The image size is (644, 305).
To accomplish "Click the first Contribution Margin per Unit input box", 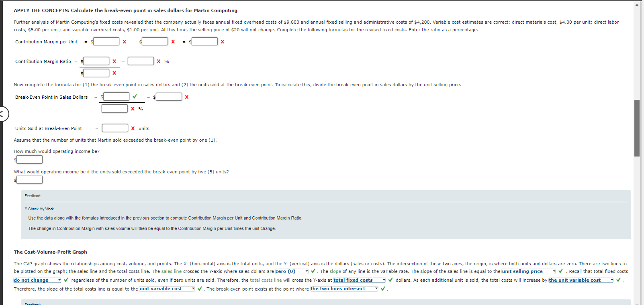I will point(106,41).
